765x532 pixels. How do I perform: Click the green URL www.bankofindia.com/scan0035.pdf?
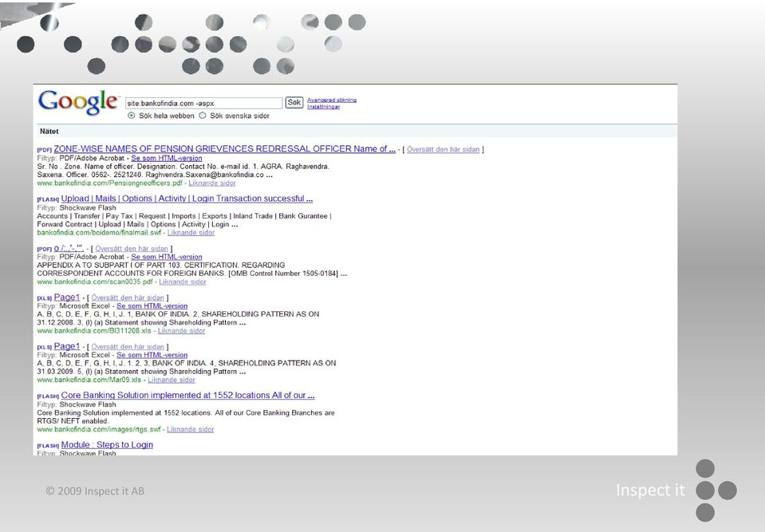(95, 282)
